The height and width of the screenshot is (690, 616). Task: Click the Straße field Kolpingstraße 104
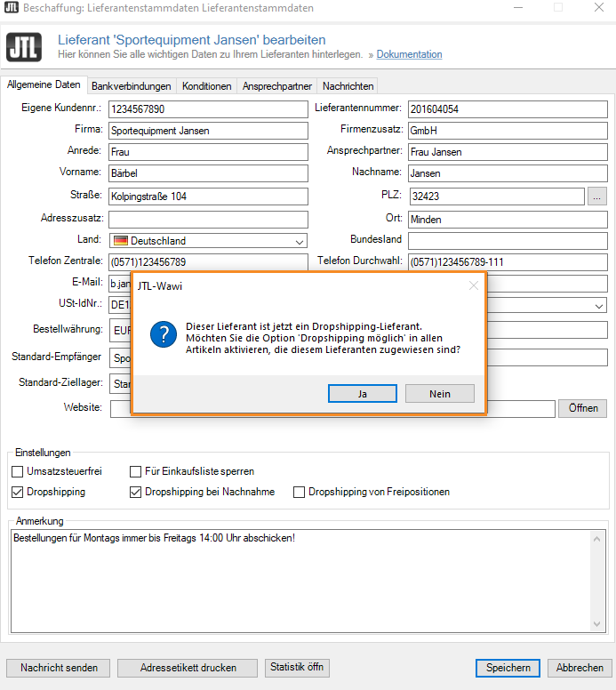point(208,197)
